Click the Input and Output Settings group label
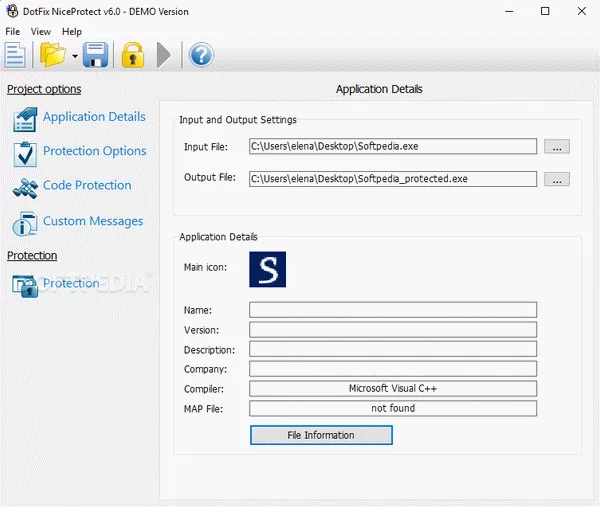Viewport: 600px width, 507px height. pyautogui.click(x=238, y=120)
